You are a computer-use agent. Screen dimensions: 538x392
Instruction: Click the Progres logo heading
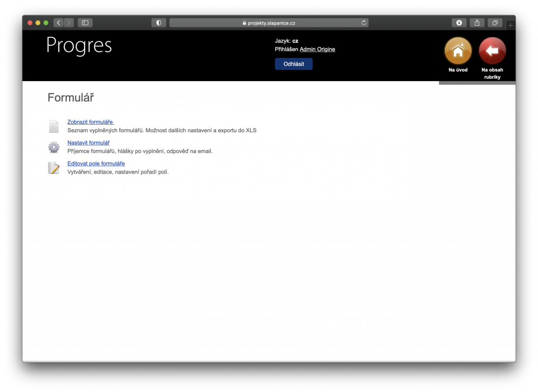pos(78,46)
